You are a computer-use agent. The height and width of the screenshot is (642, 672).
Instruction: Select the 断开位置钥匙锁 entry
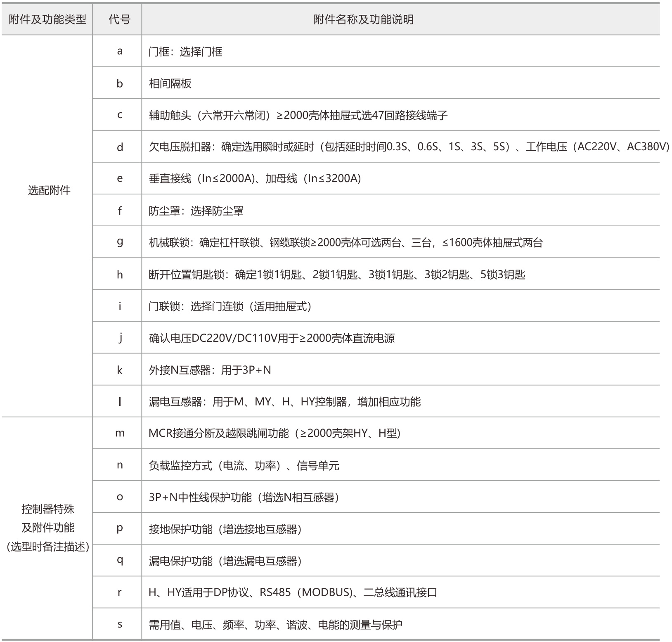(x=337, y=275)
